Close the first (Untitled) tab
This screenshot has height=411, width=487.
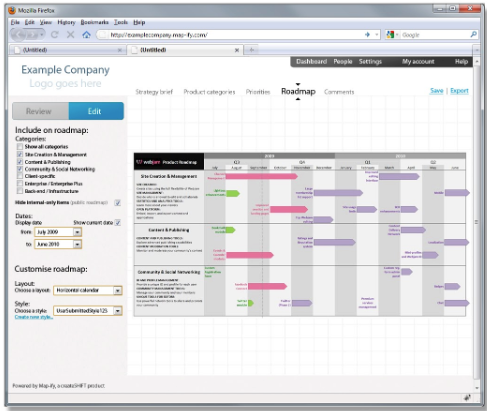(120, 50)
